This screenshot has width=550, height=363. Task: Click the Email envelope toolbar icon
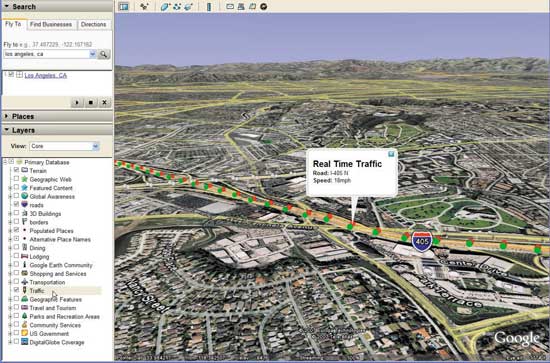(x=230, y=6)
